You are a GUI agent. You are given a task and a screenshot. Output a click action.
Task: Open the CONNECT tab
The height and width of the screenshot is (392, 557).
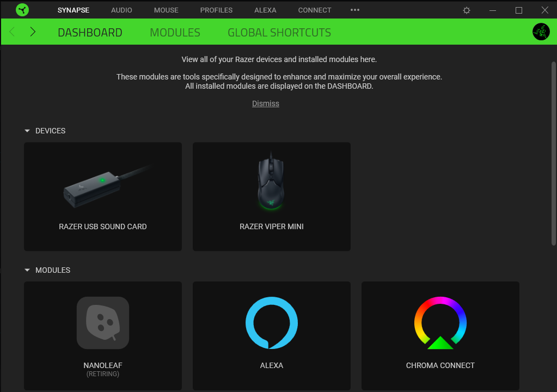point(315,10)
